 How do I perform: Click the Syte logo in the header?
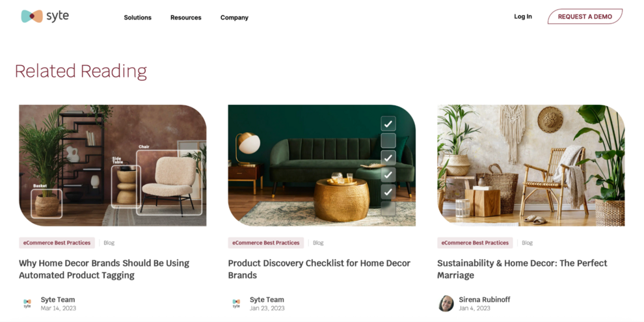pos(45,16)
